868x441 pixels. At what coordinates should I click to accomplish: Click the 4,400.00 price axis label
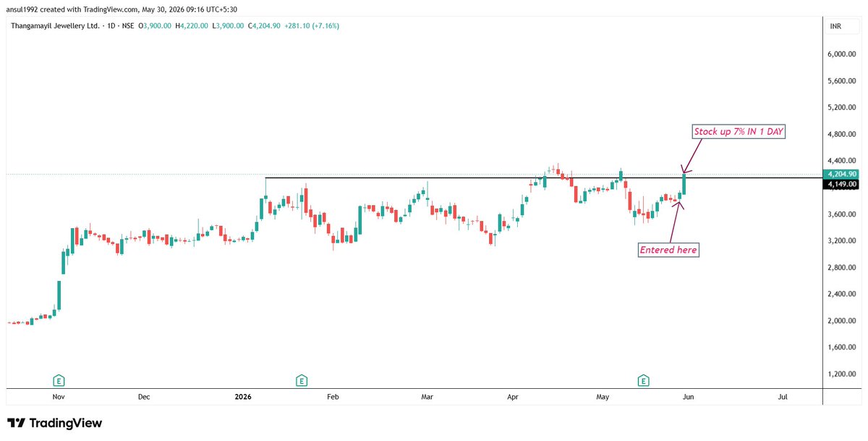coord(843,161)
